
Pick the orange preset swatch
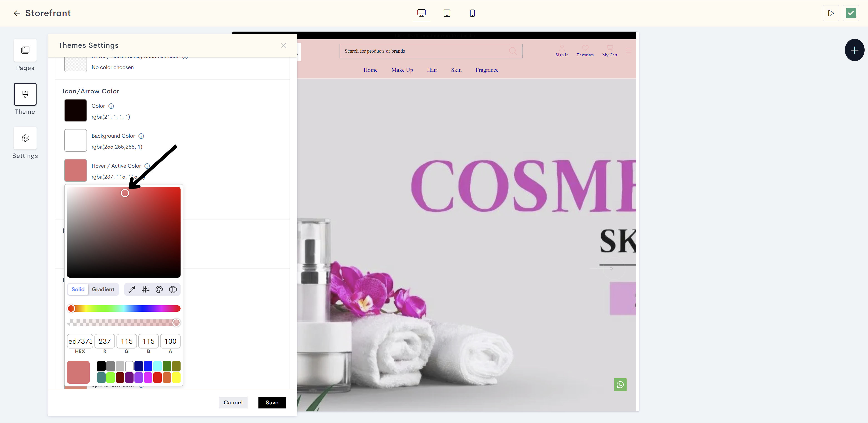167,378
